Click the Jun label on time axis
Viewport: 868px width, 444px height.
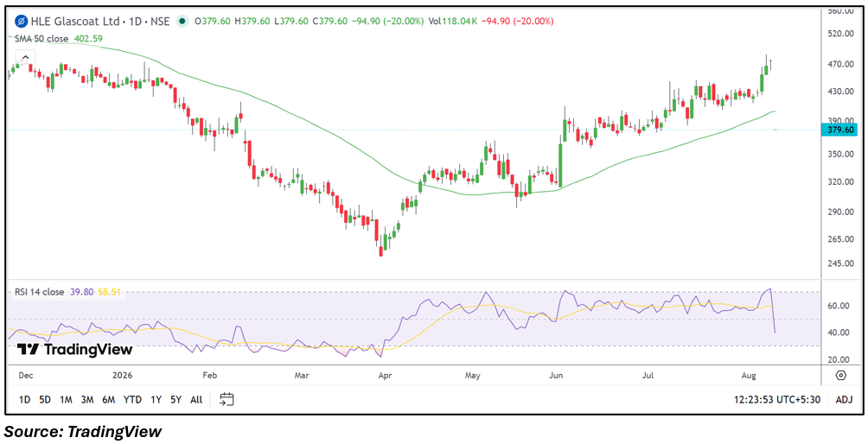click(x=556, y=376)
